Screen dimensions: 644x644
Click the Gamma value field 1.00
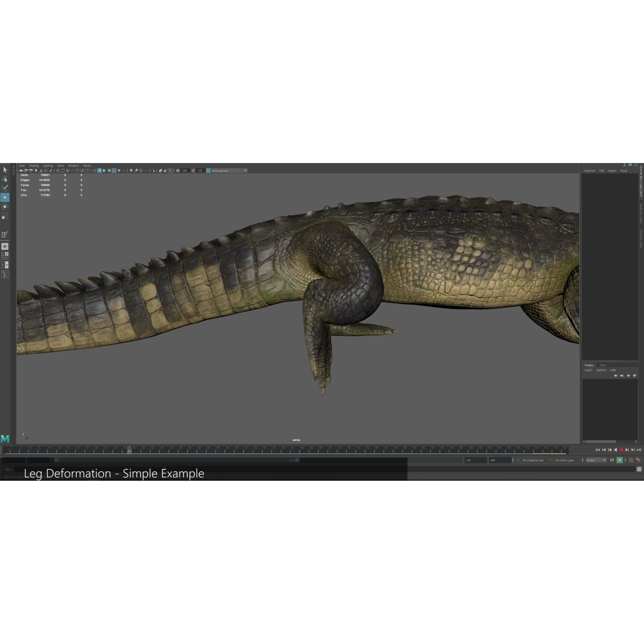point(200,171)
